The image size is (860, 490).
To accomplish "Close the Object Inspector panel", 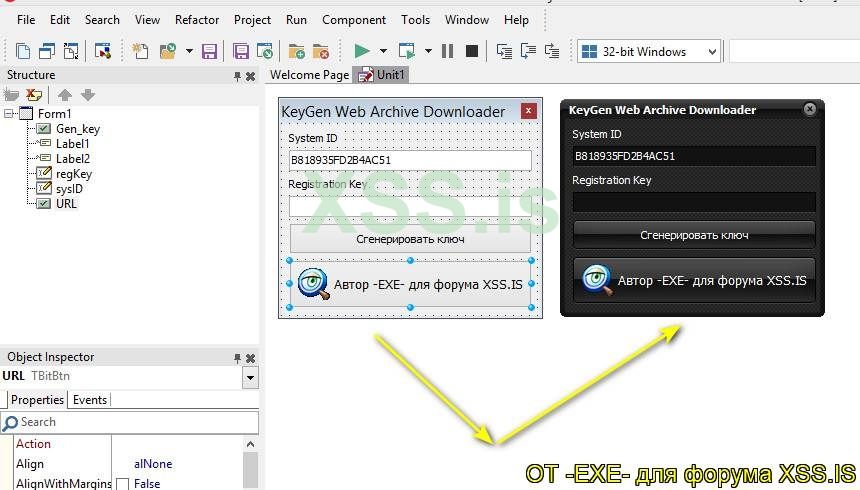I will click(x=250, y=358).
